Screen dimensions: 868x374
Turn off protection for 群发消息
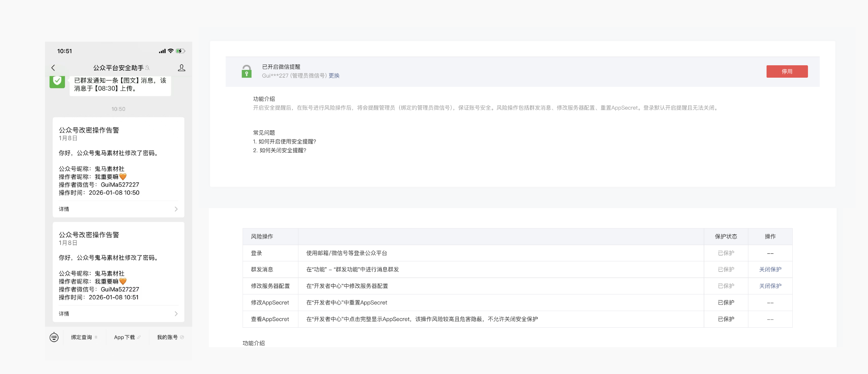coord(770,269)
